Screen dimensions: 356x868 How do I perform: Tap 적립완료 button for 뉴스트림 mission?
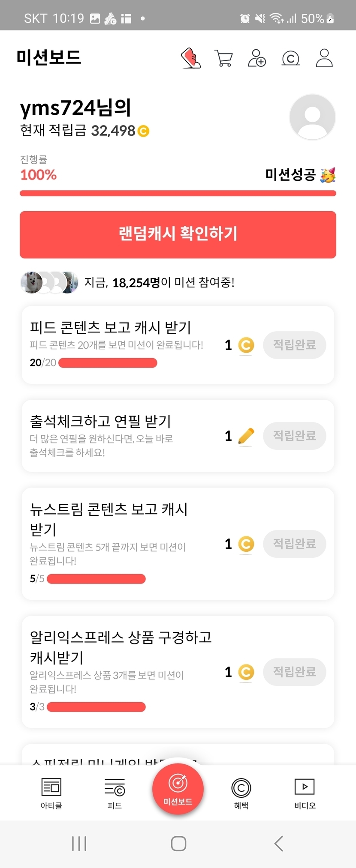295,544
